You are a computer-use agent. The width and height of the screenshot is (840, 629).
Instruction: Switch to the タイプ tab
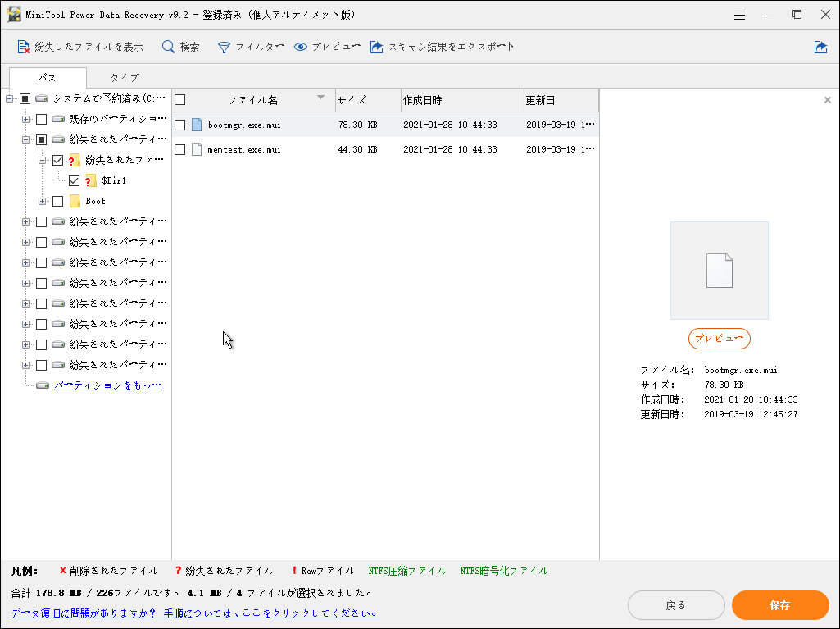pyautogui.click(x=124, y=77)
